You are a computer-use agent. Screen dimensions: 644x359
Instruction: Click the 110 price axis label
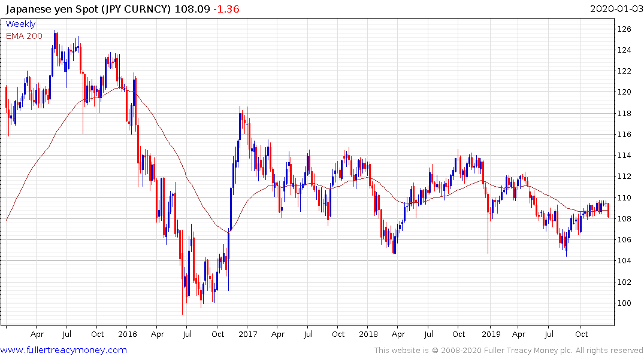click(x=624, y=198)
